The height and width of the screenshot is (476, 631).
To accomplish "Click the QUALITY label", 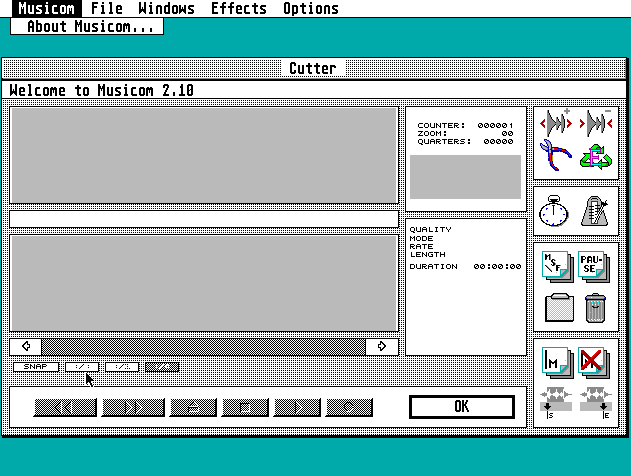I will (x=431, y=229).
